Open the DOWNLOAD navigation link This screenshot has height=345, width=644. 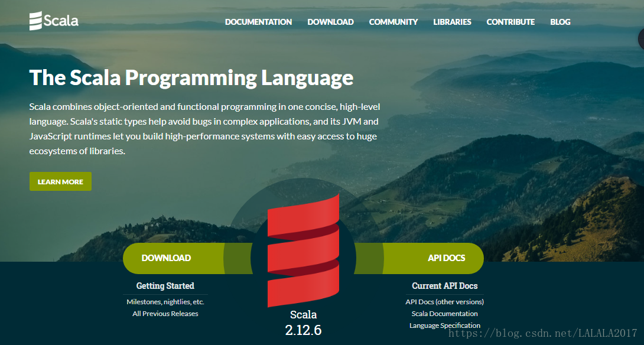click(331, 22)
